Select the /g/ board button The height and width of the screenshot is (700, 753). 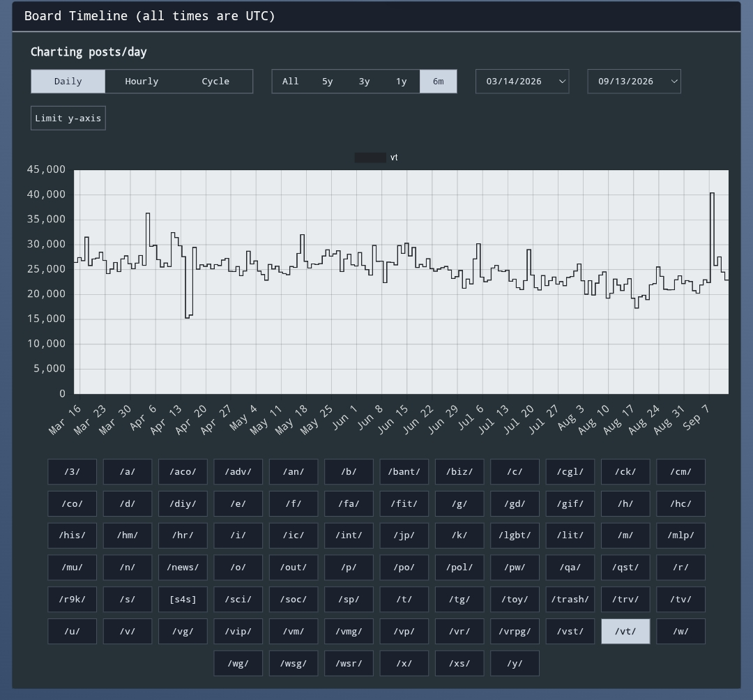point(459,503)
